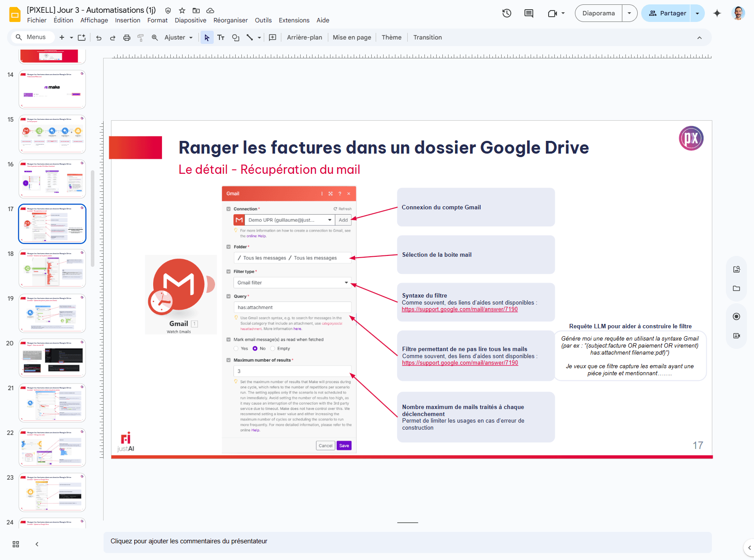
Task: Expand the line tool options arrow
Action: (259, 38)
